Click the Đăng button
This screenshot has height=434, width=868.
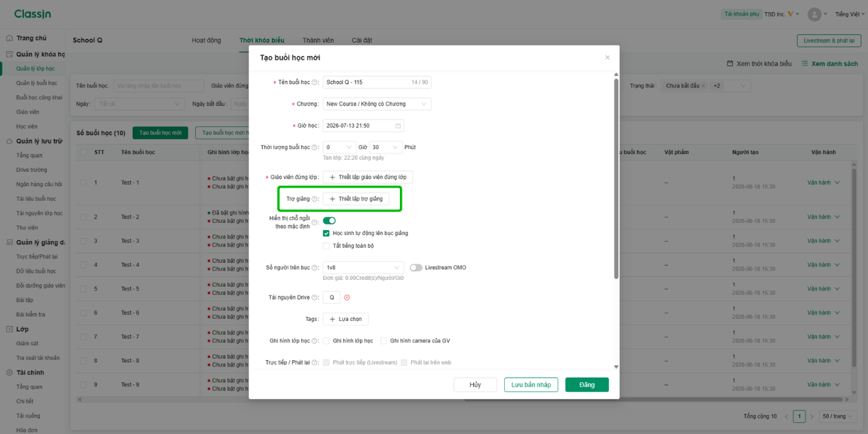coord(587,385)
